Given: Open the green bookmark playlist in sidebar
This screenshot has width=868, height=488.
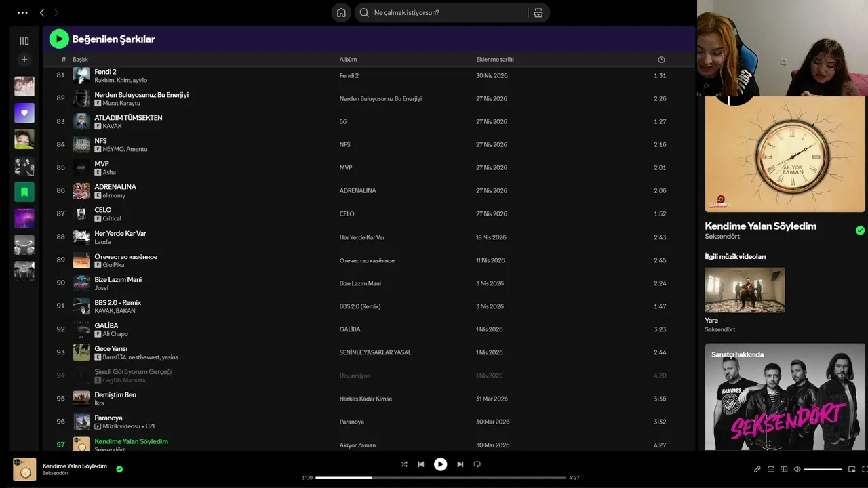Looking at the screenshot, I should [24, 192].
